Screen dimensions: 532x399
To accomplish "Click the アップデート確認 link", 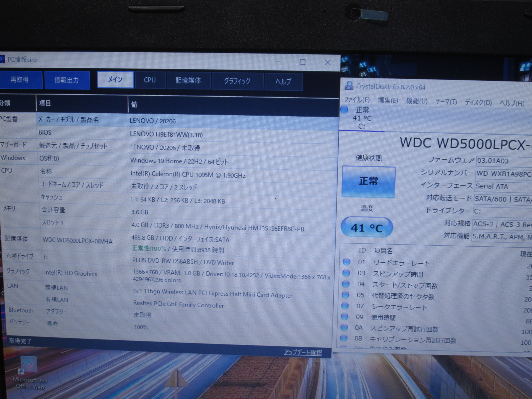I will coord(303,352).
